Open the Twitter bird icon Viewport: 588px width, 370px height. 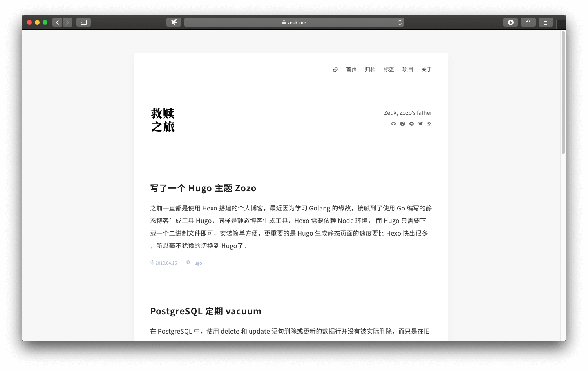(420, 123)
